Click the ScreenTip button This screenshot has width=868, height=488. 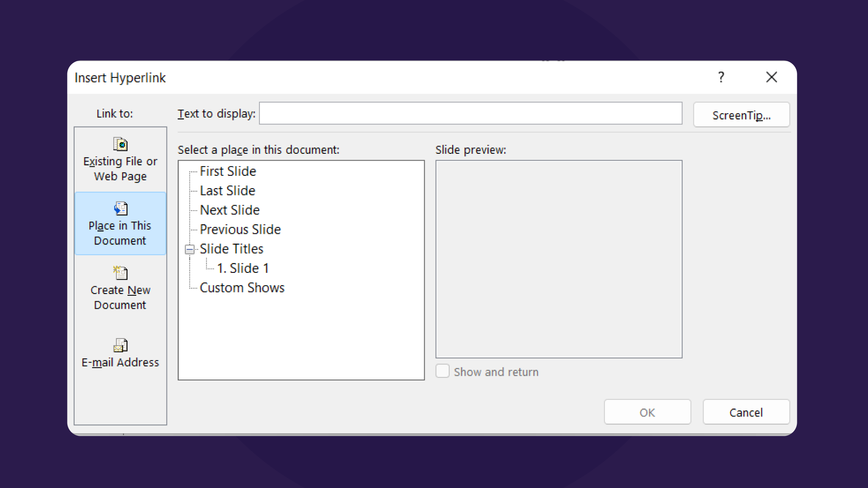(x=741, y=114)
